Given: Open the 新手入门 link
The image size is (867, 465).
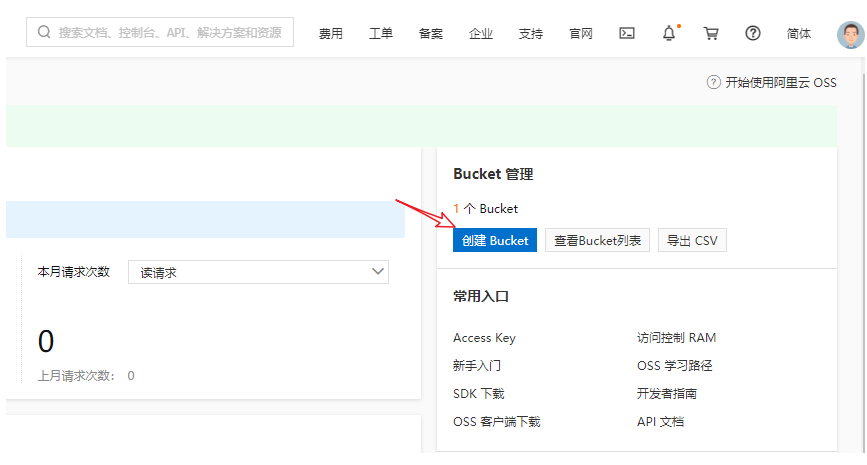Looking at the screenshot, I should [x=477, y=365].
